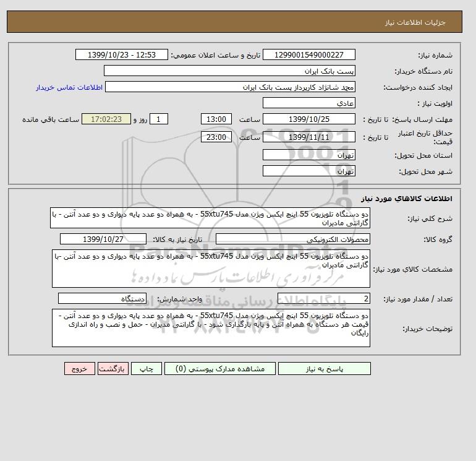Click the 'اولویت نیاز :' label
The image size is (476, 461).
pyautogui.click(x=435, y=103)
